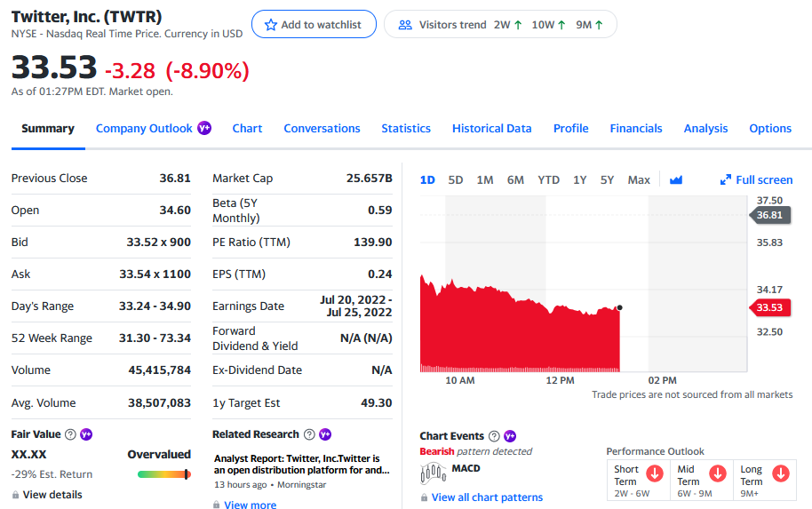
Task: Click the lock icon beside View all chart patterns
Action: (x=424, y=497)
